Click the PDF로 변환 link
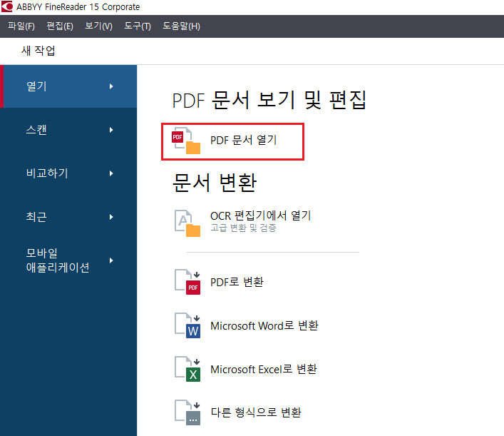 click(x=237, y=282)
